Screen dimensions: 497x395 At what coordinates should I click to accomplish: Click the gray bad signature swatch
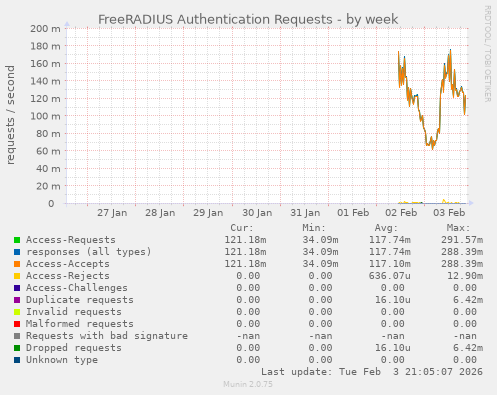17,336
